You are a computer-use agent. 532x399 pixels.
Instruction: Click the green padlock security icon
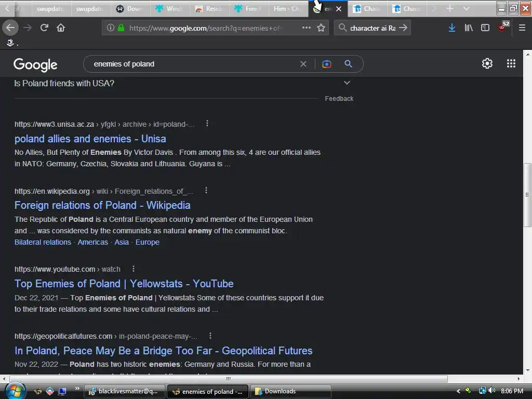pos(121,28)
